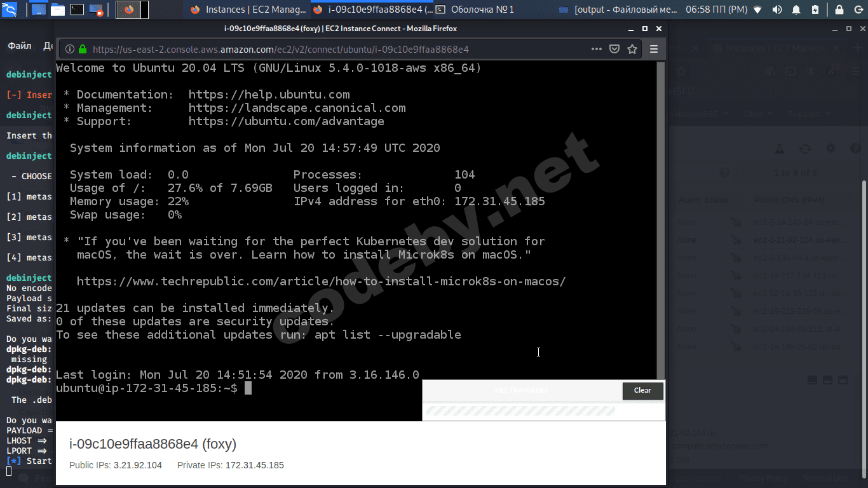Click the Private IP 172.31.45.185 footer value
The height and width of the screenshot is (488, 868).
(x=255, y=465)
